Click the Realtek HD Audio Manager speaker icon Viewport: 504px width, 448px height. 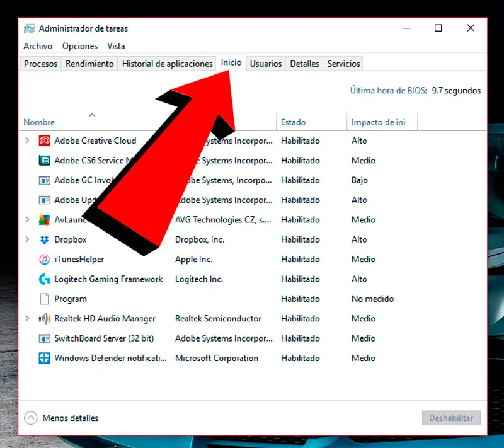pyautogui.click(x=44, y=319)
